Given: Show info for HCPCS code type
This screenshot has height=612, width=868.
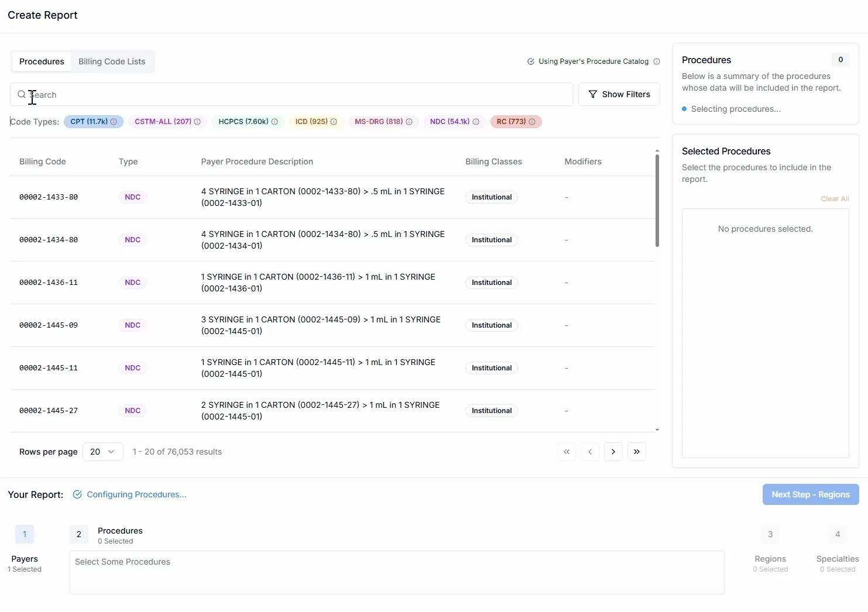Looking at the screenshot, I should (x=275, y=122).
